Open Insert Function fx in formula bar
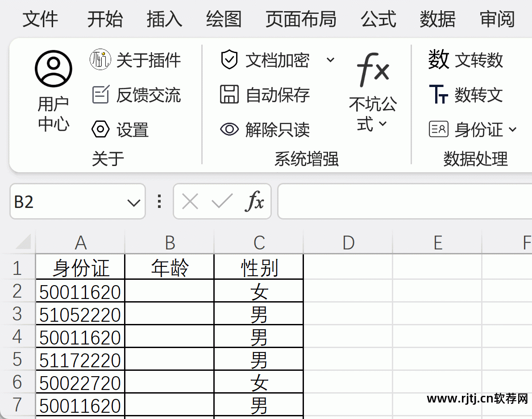 tap(254, 201)
